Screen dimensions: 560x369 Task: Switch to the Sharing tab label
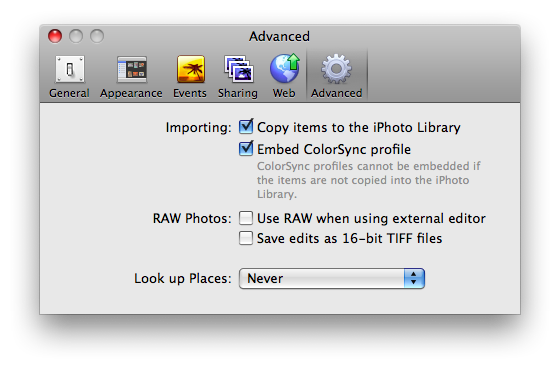[238, 93]
